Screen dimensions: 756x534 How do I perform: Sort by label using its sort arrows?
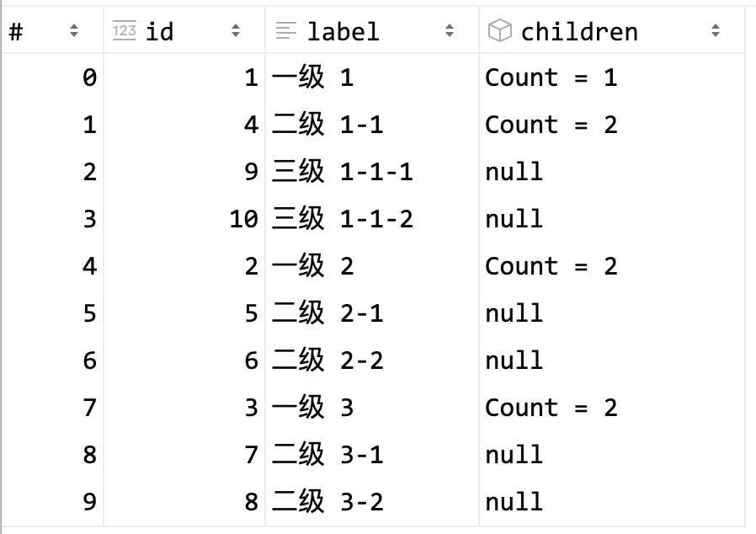click(450, 31)
